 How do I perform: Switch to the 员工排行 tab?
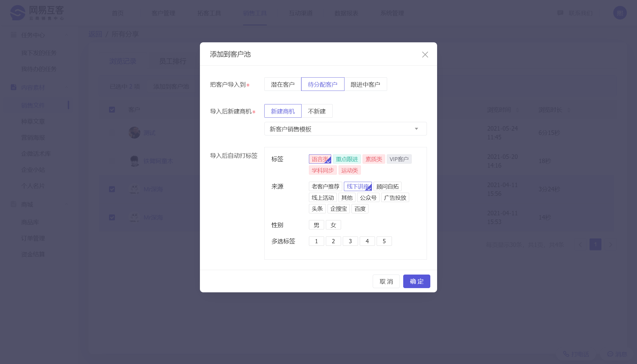173,61
